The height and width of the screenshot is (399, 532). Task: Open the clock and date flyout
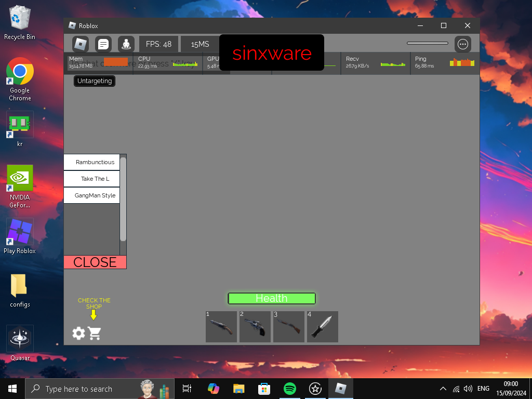[x=511, y=389]
